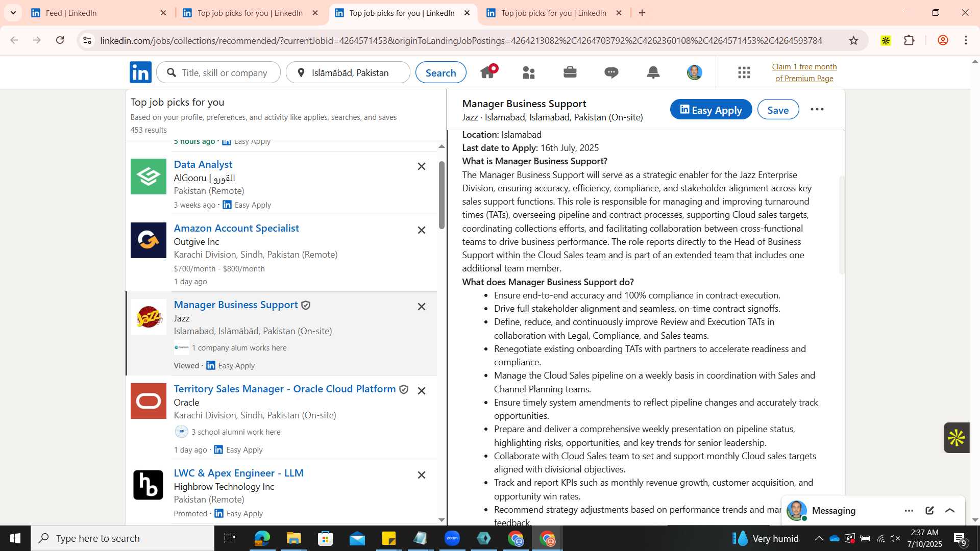The width and height of the screenshot is (980, 551).
Task: Claim 1 free month of Premium Page
Action: point(804,72)
